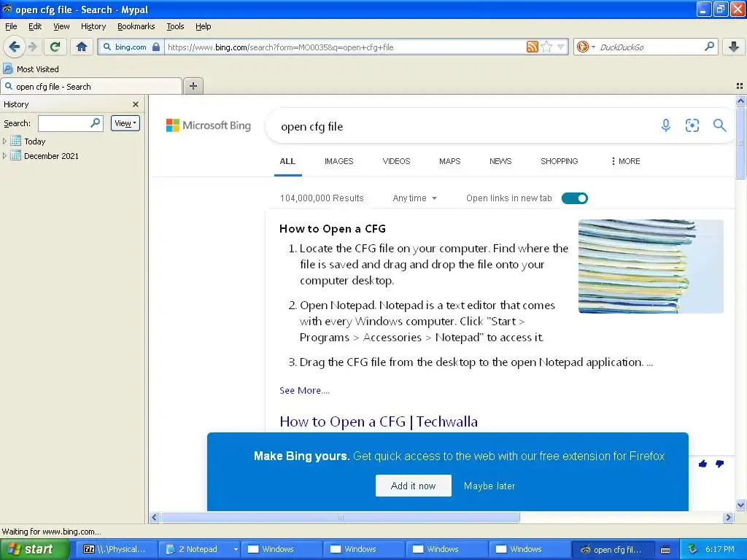Click the RSS feed icon in address bar
This screenshot has width=747, height=560.
[x=532, y=47]
